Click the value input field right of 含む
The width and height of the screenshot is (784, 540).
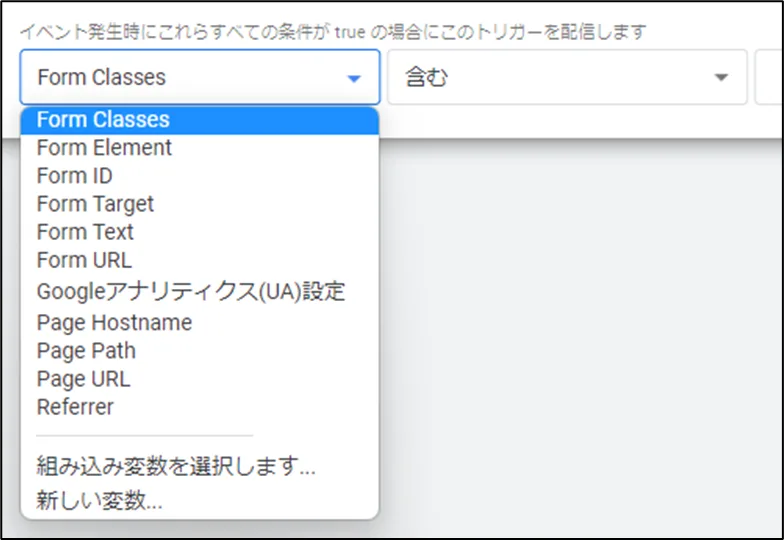click(x=768, y=78)
